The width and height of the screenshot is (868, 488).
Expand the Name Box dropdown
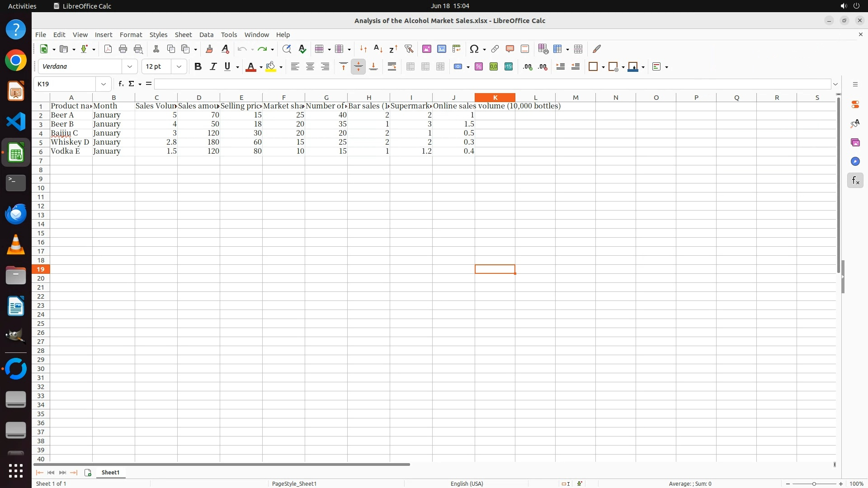(x=104, y=84)
